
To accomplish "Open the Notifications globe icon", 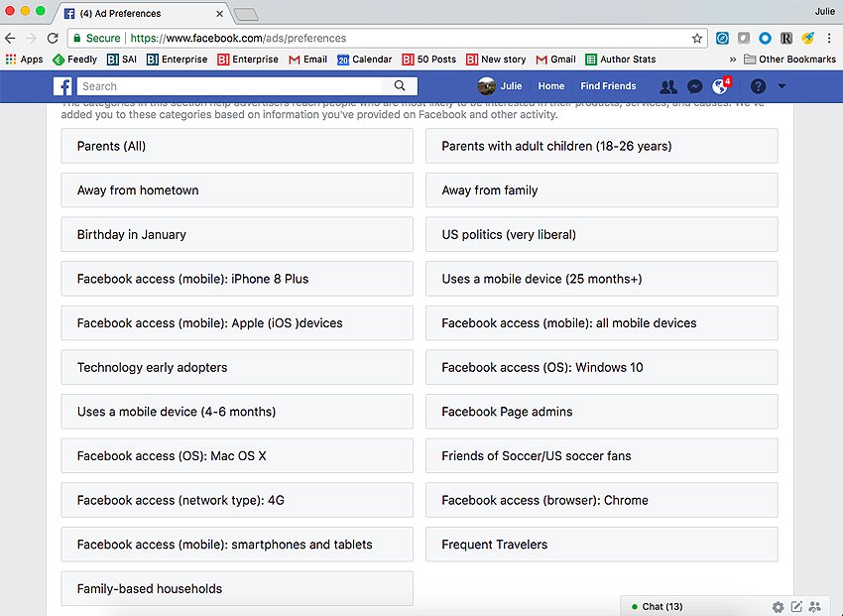I will click(x=720, y=86).
